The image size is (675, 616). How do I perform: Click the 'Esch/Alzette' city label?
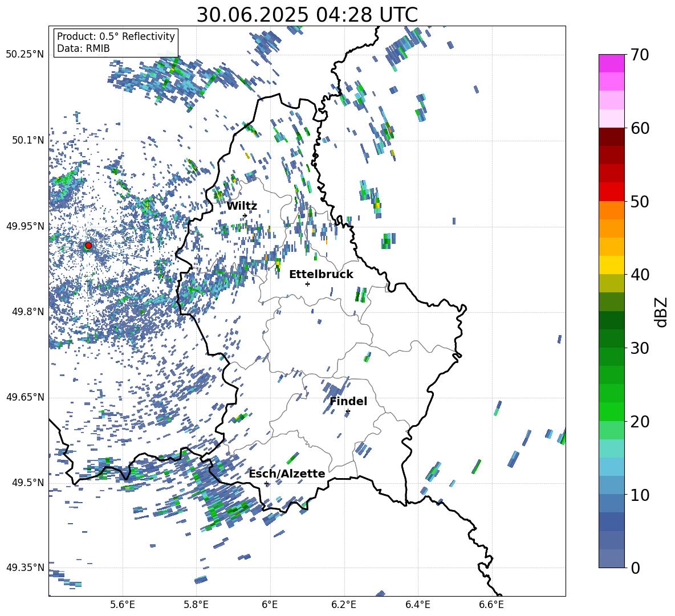(x=287, y=474)
